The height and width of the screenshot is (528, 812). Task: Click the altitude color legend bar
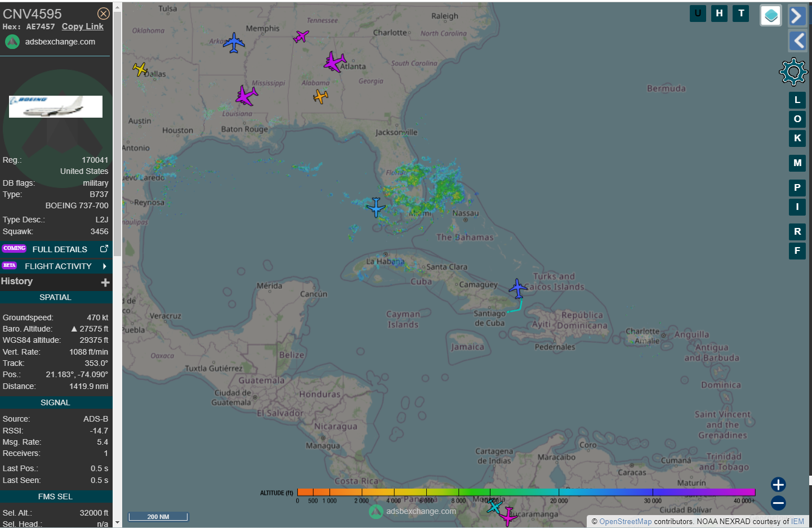(x=526, y=492)
